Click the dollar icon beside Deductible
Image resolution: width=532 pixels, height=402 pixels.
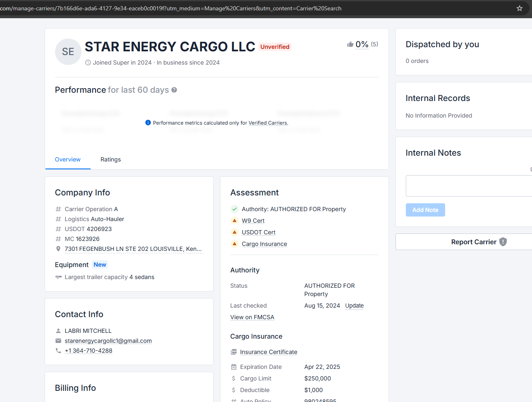pyautogui.click(x=234, y=390)
